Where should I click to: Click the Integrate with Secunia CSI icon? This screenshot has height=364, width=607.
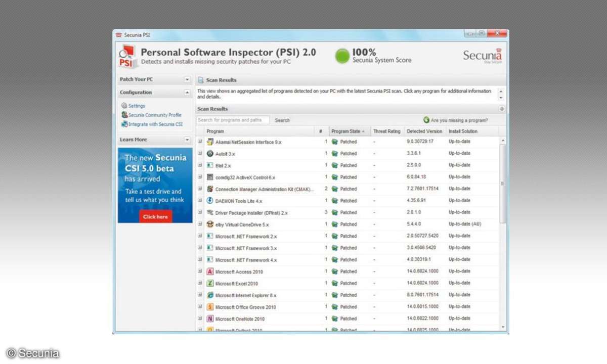(124, 124)
